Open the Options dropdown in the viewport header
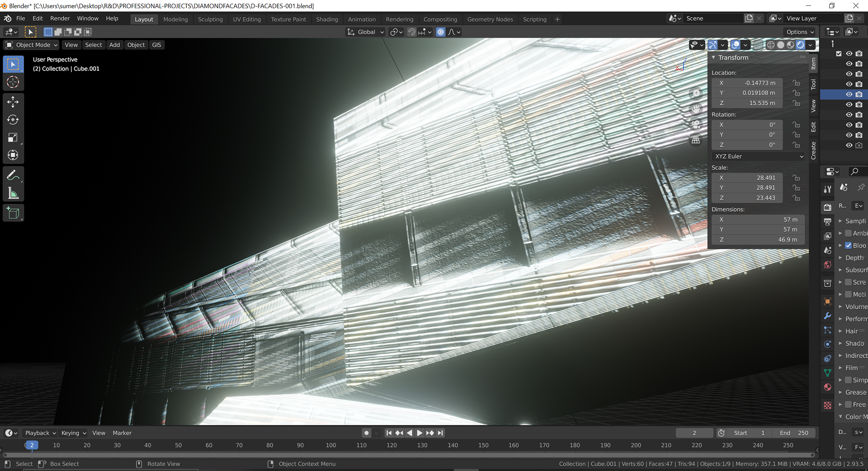Image resolution: width=868 pixels, height=471 pixels. (800, 32)
